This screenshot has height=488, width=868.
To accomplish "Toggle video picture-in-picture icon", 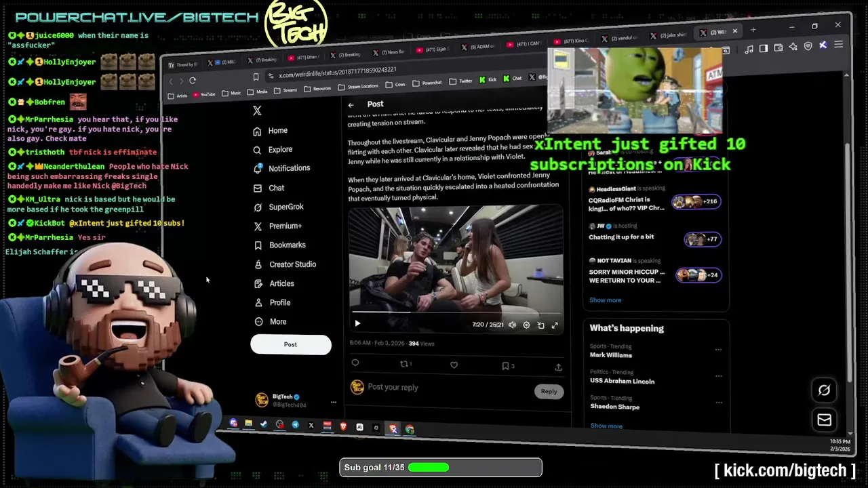I will (540, 325).
